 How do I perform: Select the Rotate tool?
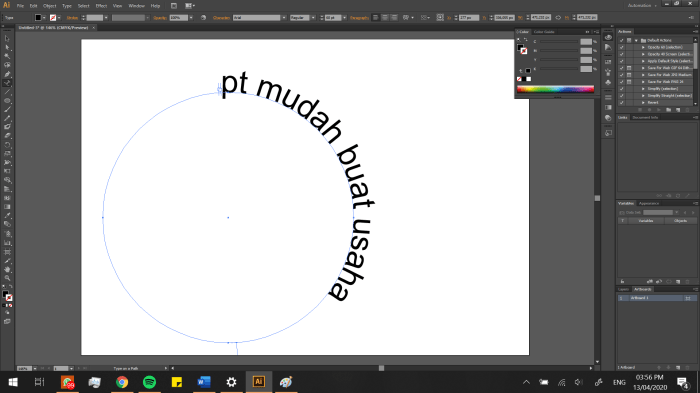[7, 145]
